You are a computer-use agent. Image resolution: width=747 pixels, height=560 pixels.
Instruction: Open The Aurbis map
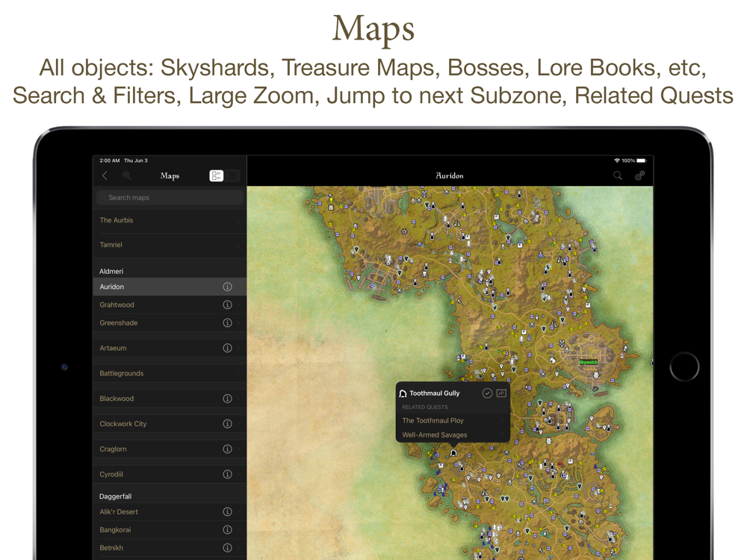[x=170, y=220]
